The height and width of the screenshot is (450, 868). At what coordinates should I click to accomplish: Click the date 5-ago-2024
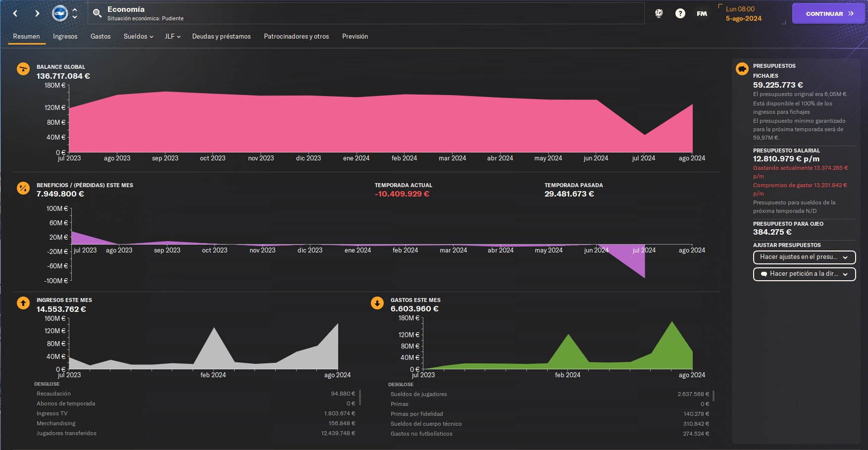point(744,19)
